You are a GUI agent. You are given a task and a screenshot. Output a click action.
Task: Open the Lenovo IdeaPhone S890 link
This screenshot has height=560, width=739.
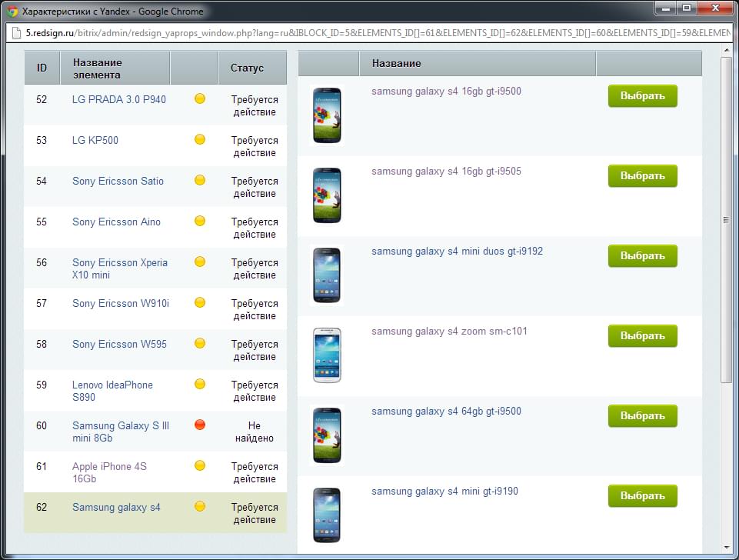[x=112, y=391]
